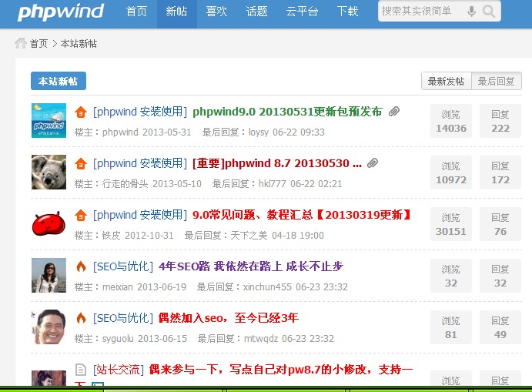Click author name 行走的骨头
The width and height of the screenshot is (532, 392).
125,183
